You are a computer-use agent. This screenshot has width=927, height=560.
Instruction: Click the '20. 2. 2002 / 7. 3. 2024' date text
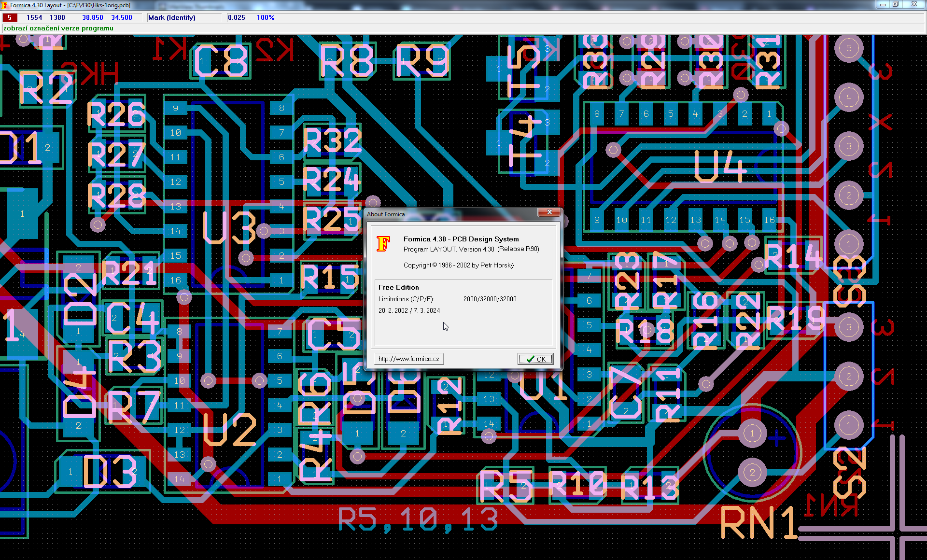point(409,310)
